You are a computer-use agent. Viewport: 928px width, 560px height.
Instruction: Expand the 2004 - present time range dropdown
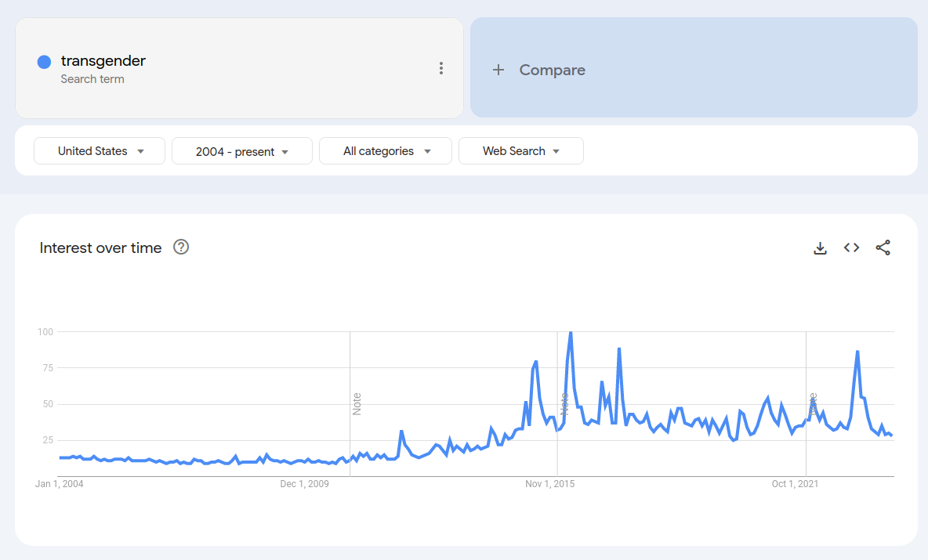242,151
